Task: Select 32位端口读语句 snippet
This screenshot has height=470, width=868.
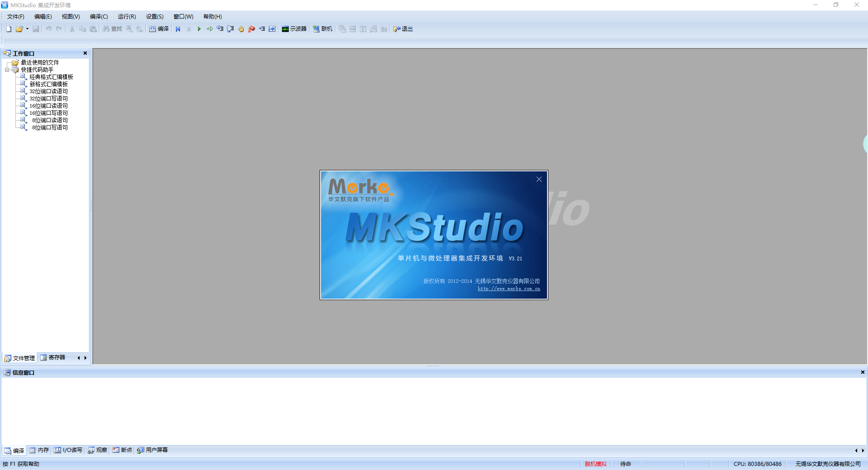Action: [48, 91]
